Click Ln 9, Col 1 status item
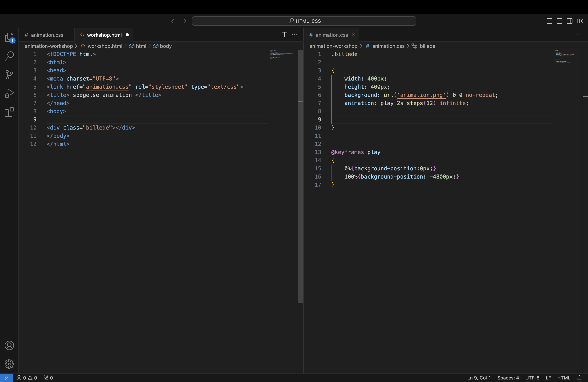 pyautogui.click(x=479, y=378)
